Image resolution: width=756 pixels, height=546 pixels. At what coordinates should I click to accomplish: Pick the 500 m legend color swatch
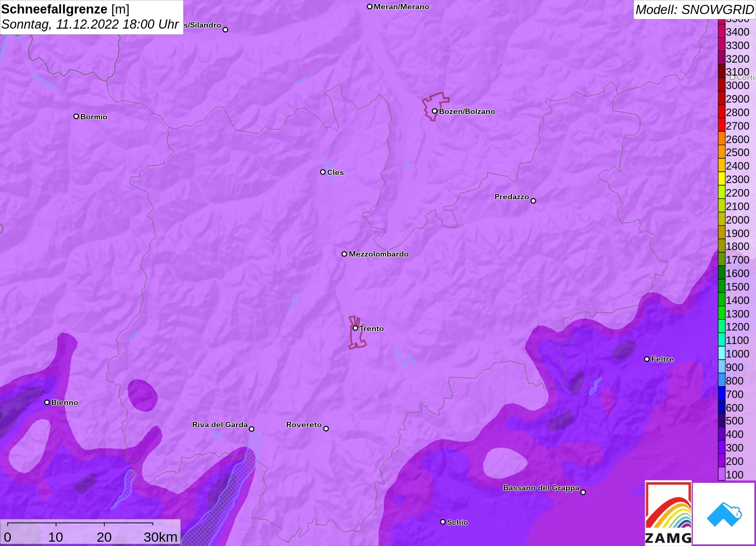coord(721,421)
